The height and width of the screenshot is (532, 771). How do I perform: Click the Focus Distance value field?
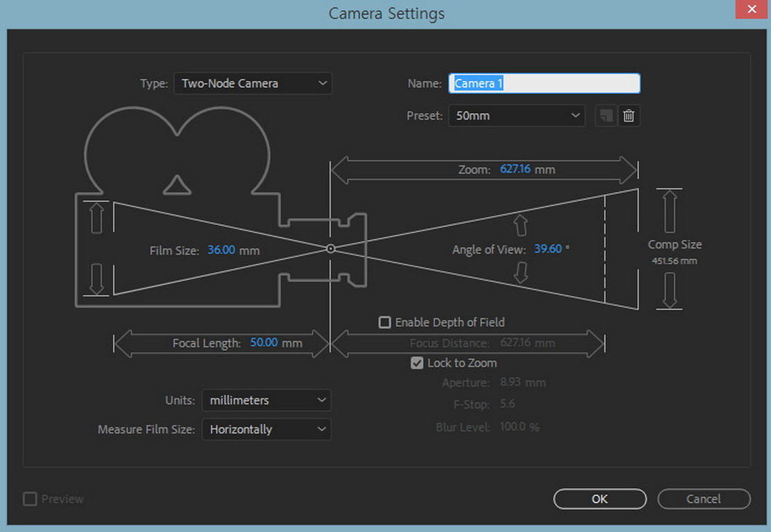coord(516,343)
